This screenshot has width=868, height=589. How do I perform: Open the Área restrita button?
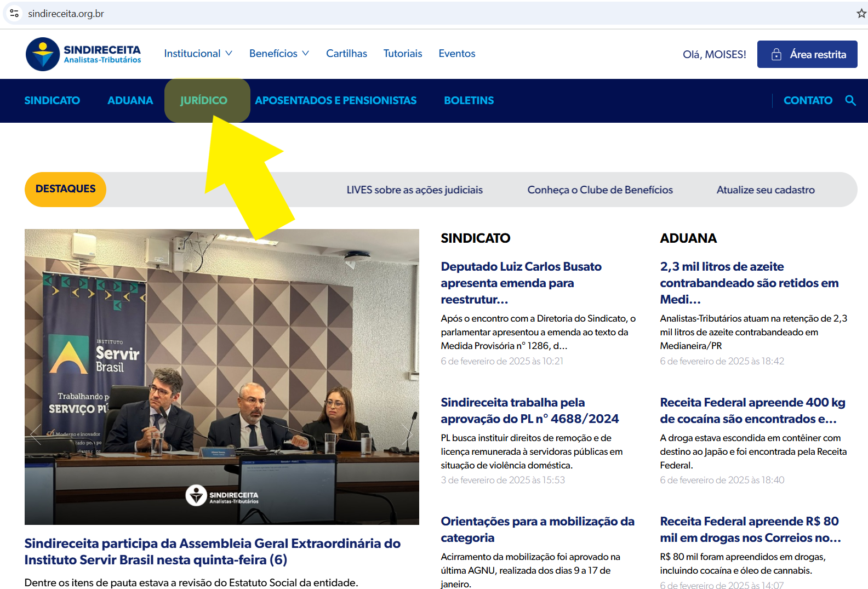coord(807,54)
